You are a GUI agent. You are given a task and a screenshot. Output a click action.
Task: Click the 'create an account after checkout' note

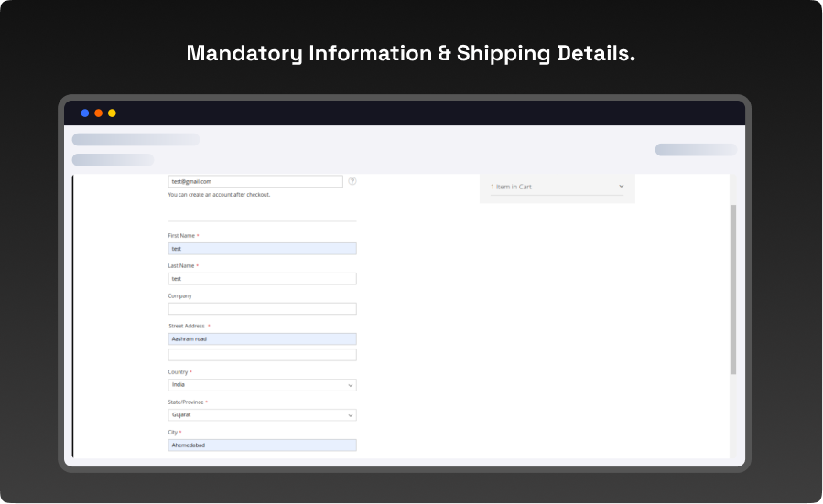(219, 195)
